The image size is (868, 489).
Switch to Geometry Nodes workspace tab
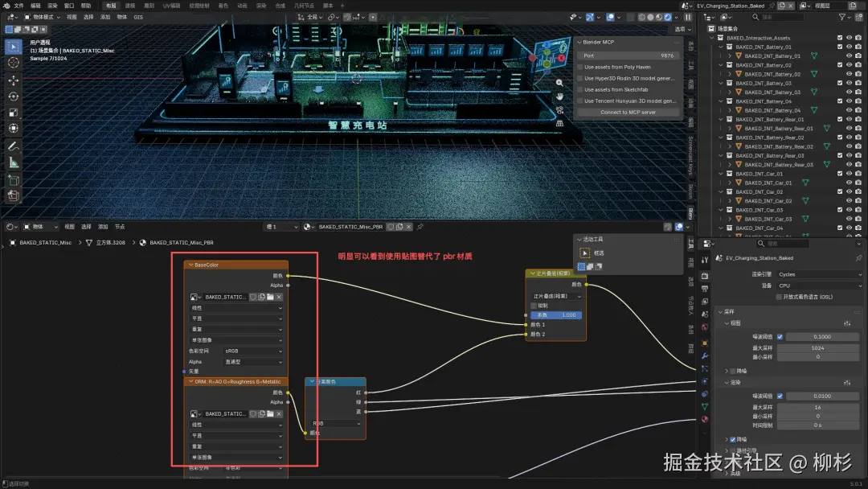tap(304, 6)
